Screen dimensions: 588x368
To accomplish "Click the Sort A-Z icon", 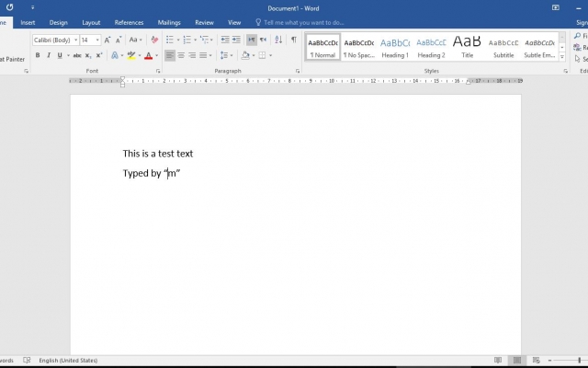I will coord(278,40).
